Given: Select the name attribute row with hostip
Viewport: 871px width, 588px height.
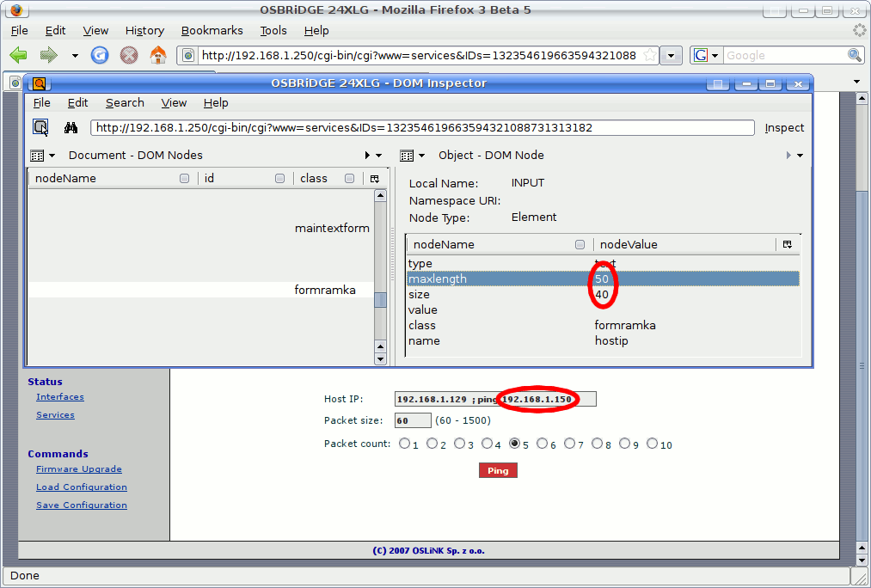Looking at the screenshot, I should point(603,341).
